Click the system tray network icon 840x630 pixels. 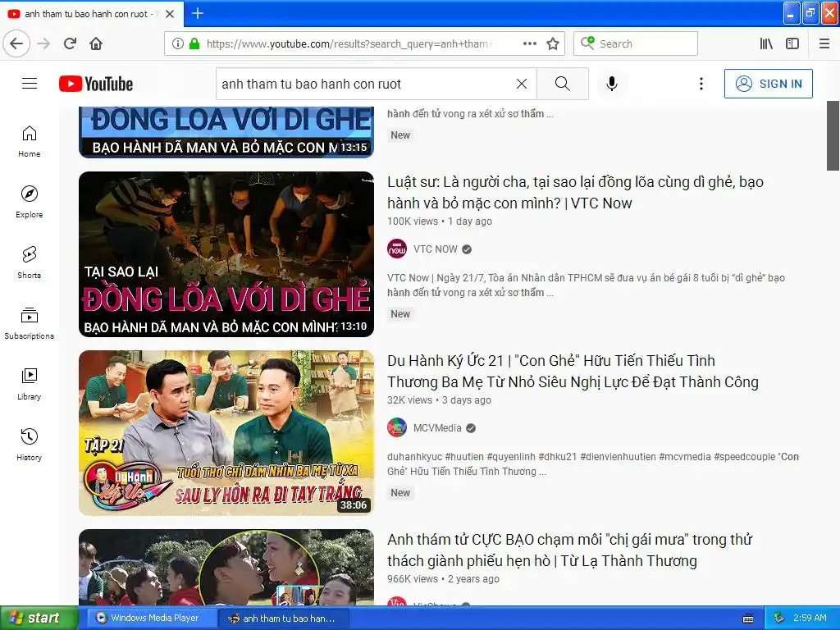pyautogui.click(x=779, y=618)
